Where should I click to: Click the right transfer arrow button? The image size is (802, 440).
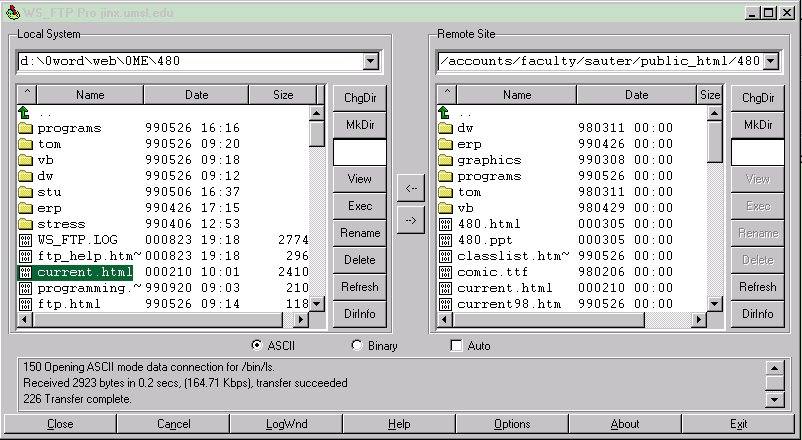point(409,221)
